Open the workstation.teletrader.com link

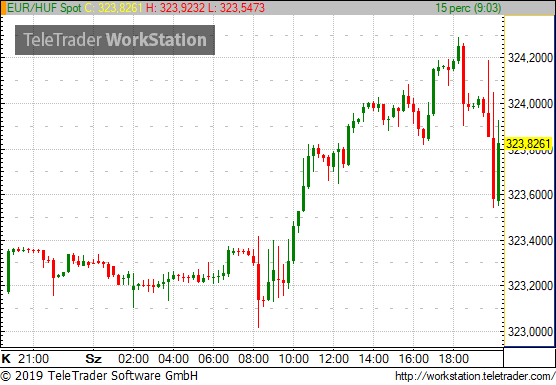click(475, 376)
